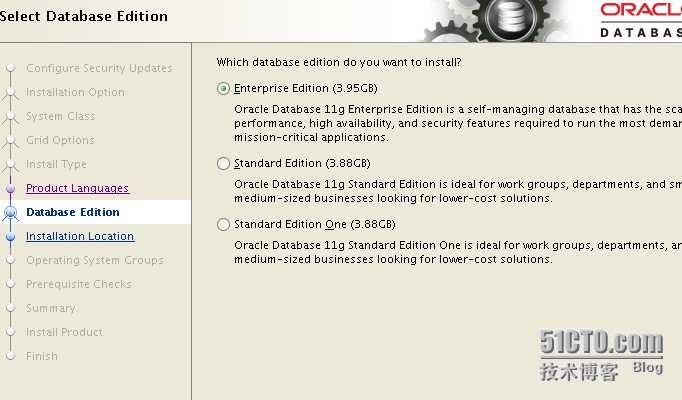
Task: Select the Enterprise Edition radio button
Action: coord(223,89)
